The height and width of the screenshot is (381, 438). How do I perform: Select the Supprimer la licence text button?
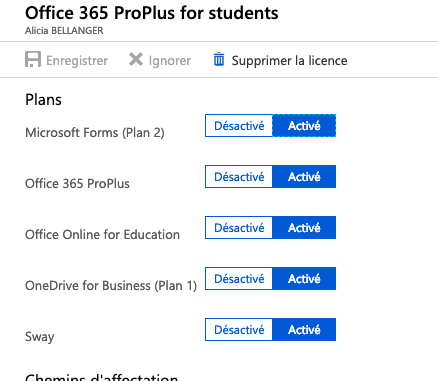click(x=289, y=61)
